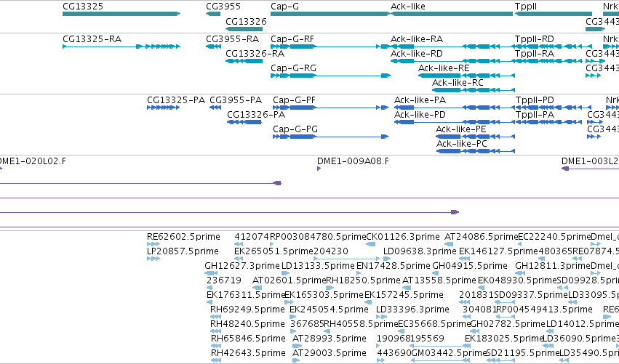Open EST GH12811.3prime
Viewport: 619px width, 364px height.
553,266
